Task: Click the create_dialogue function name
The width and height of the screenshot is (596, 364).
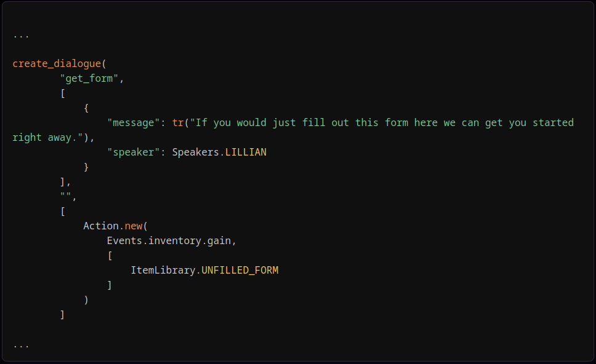Action: tap(57, 64)
